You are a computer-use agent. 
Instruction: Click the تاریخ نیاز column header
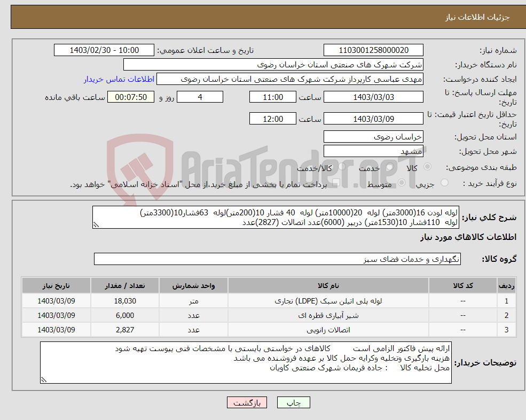[56, 286]
